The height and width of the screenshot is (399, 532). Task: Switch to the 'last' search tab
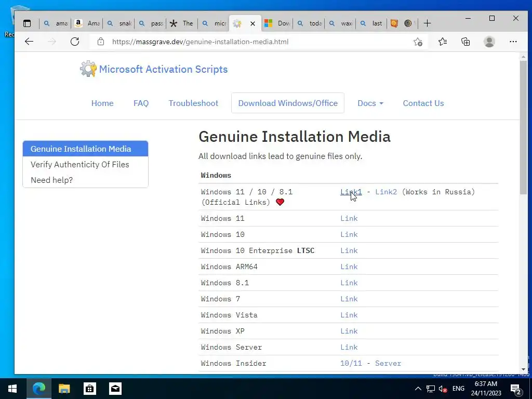(x=372, y=23)
